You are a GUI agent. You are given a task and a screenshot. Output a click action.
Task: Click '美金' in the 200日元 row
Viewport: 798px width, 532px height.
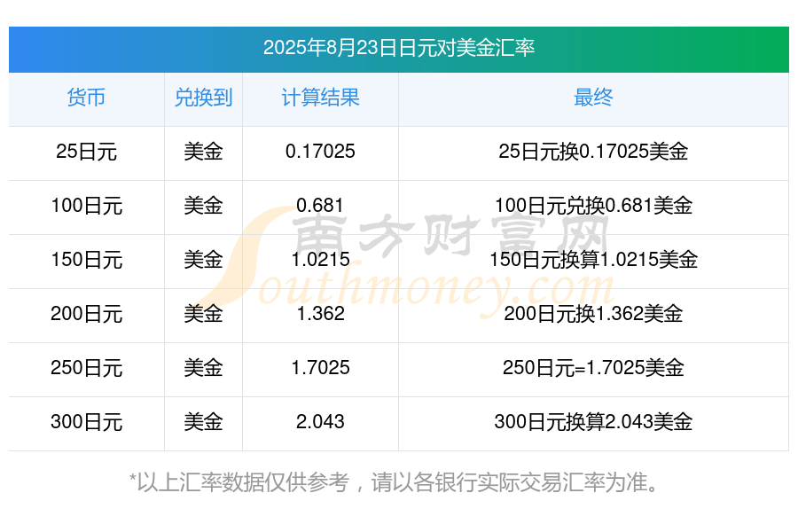tap(203, 314)
